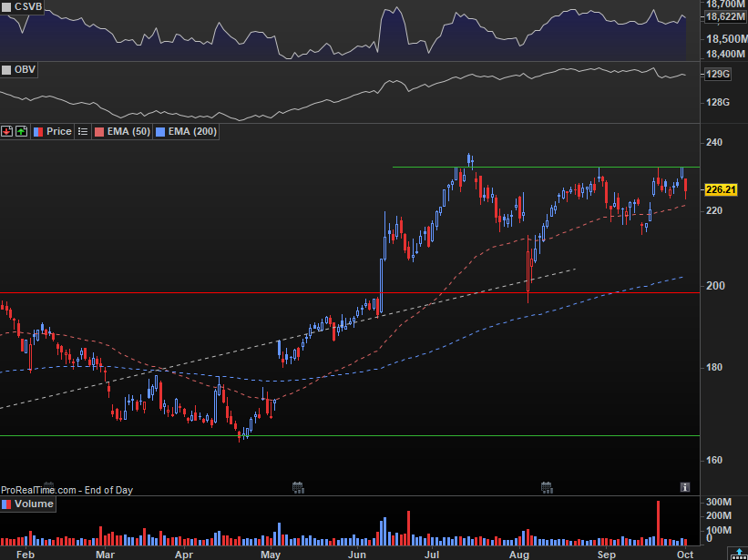Click the May label on time axis

(x=271, y=554)
